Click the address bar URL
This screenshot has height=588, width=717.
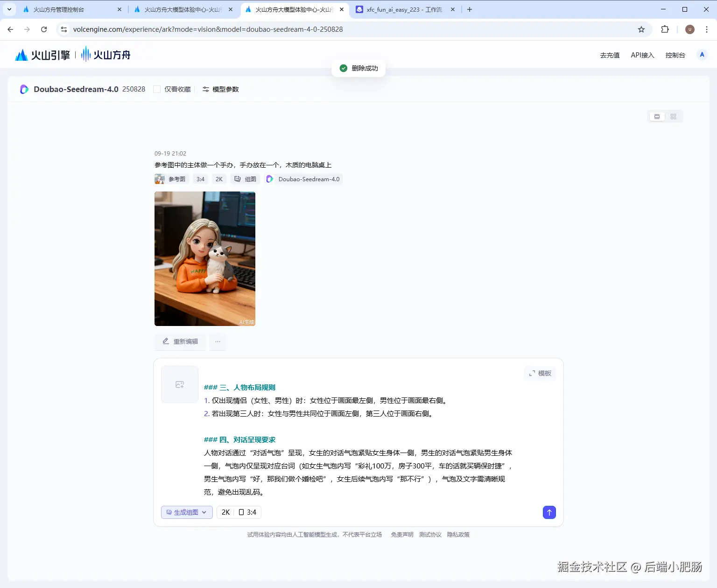click(208, 29)
